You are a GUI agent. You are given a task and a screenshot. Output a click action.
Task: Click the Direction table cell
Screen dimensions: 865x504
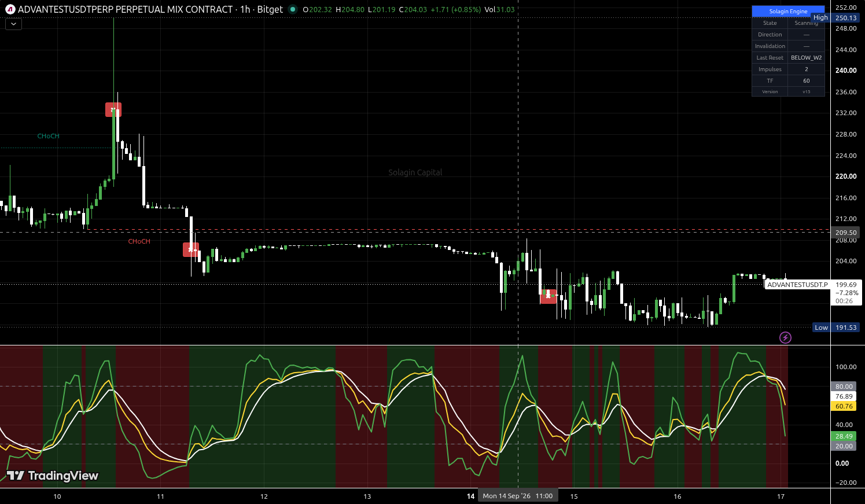tap(770, 35)
